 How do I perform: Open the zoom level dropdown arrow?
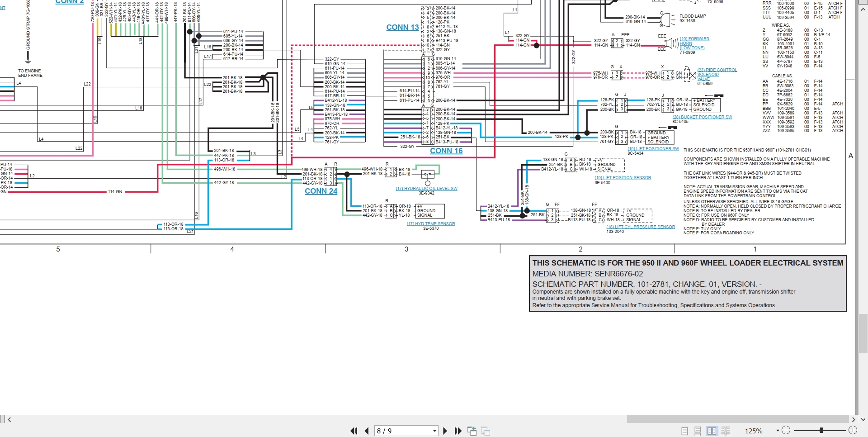click(x=778, y=431)
